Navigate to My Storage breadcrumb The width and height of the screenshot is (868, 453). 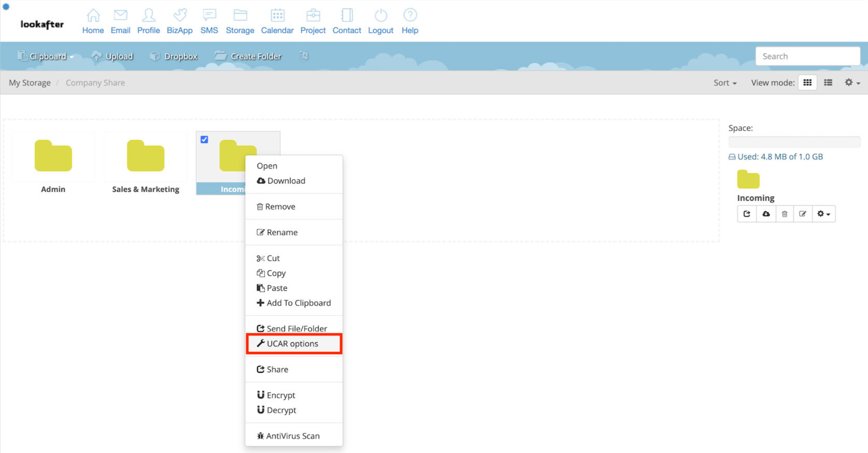point(30,83)
